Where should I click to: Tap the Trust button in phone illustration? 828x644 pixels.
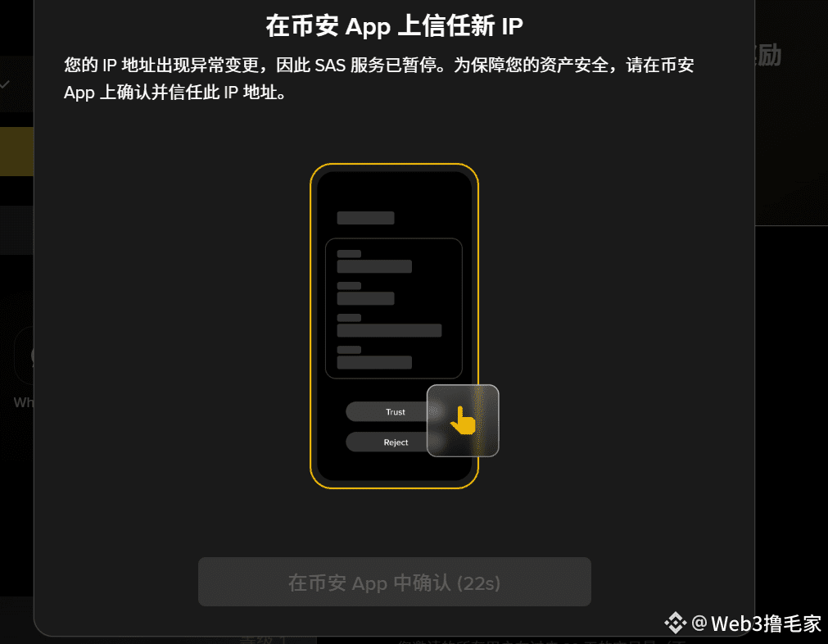395,411
